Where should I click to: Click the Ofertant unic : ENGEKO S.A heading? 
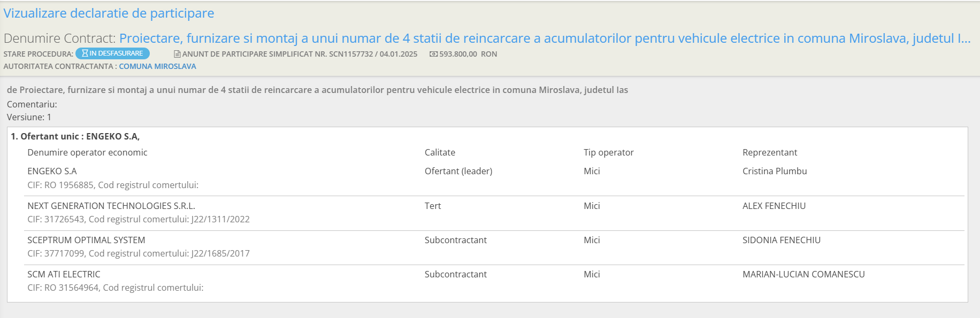[75, 136]
